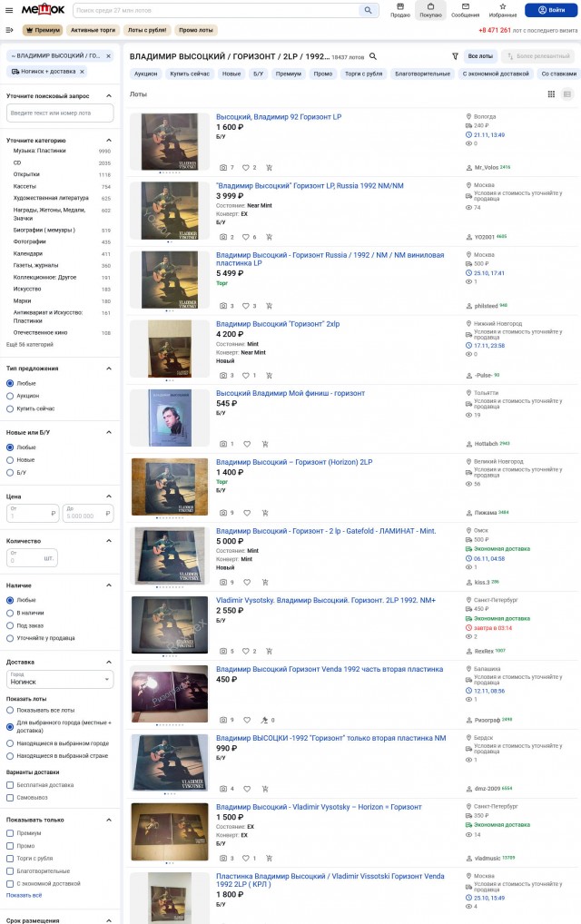Image resolution: width=581 pixels, height=924 pixels.
Task: Open thumbnail of Мой финиш book lot
Action: (170, 418)
